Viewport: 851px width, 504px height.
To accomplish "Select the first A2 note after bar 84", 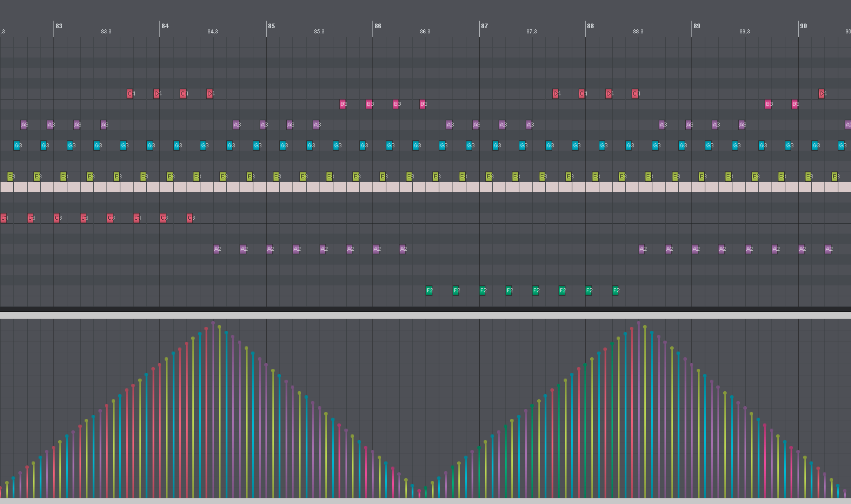I will coord(217,249).
